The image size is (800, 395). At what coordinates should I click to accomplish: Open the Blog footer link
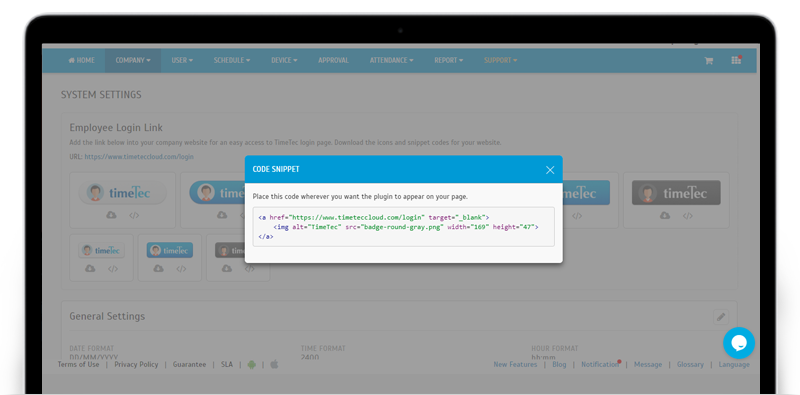click(559, 364)
